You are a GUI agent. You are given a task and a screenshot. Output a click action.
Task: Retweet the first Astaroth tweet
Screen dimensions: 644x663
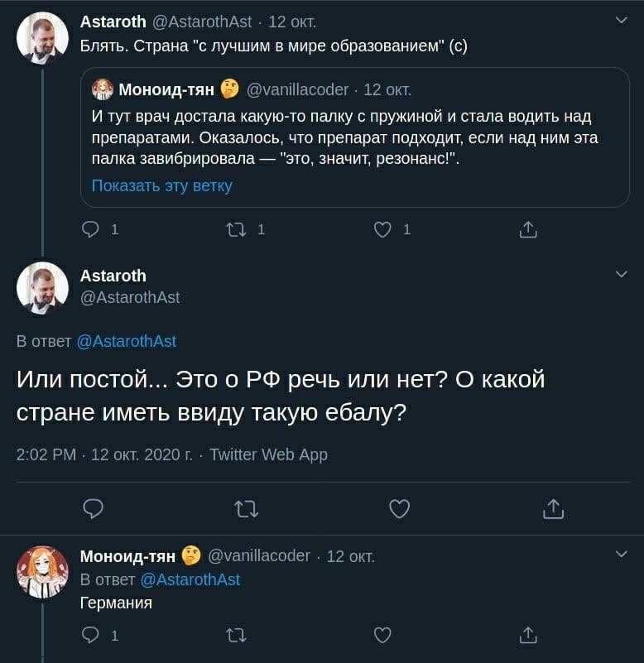pos(237,230)
